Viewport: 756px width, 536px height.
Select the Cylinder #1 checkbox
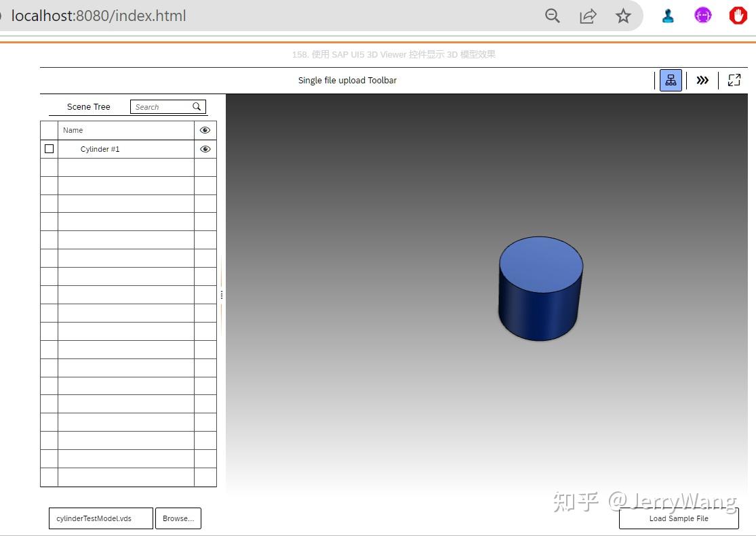tap(49, 148)
